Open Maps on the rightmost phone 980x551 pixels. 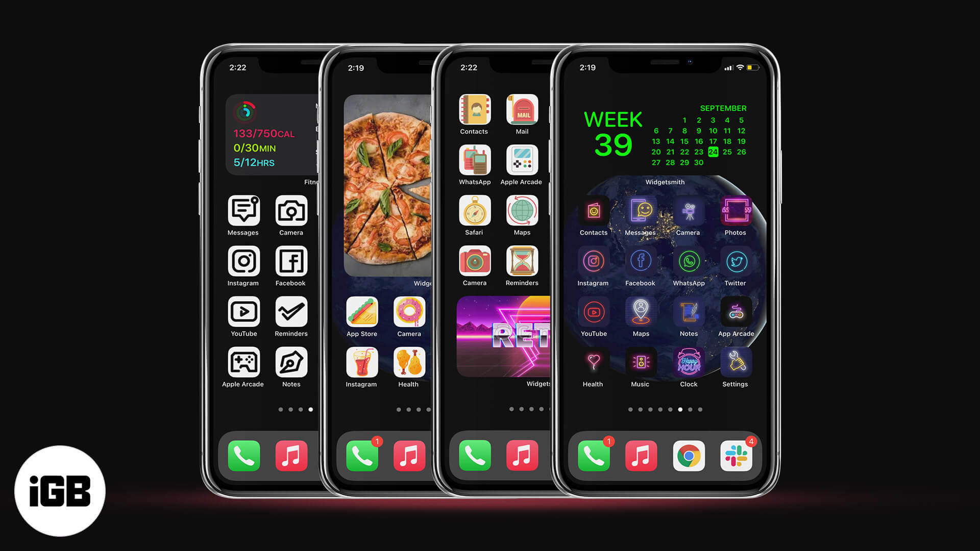[x=640, y=312]
